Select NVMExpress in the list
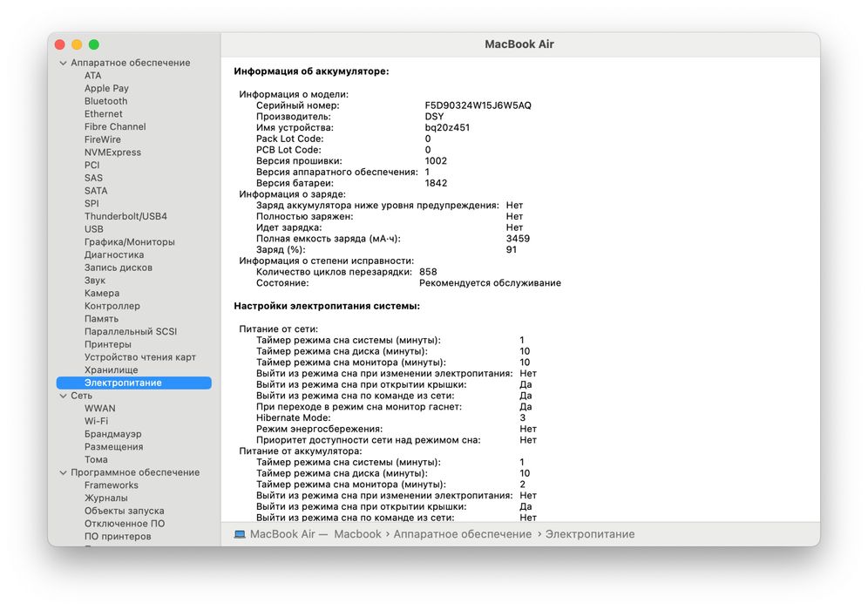868x610 pixels. pos(112,152)
